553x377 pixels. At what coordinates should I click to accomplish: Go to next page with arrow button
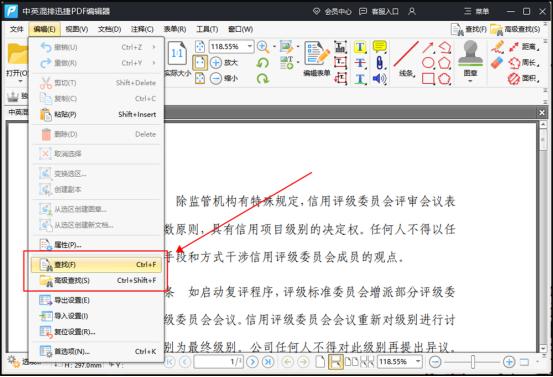[x=252, y=362]
